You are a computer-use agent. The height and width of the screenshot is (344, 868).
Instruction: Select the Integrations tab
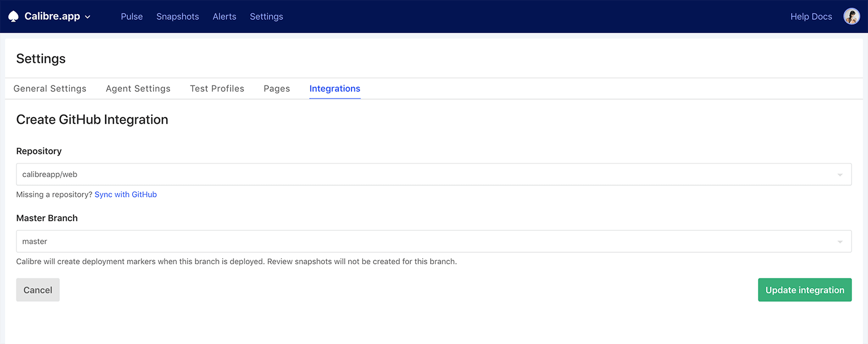335,88
